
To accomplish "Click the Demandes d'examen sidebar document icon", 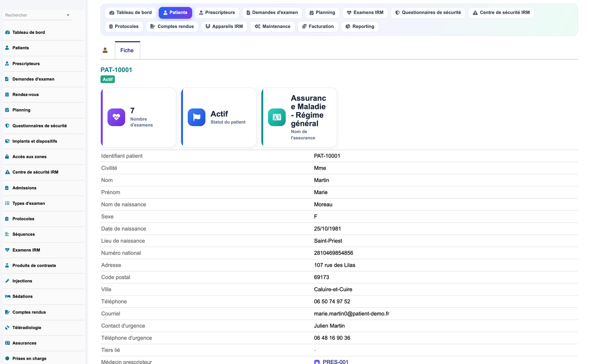I will tap(7, 79).
